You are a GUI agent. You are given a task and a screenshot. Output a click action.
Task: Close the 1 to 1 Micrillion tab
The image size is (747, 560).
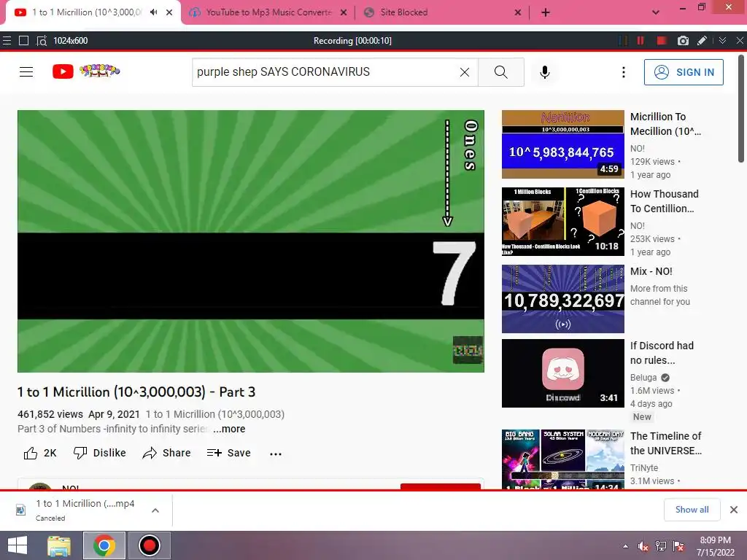pyautogui.click(x=169, y=12)
